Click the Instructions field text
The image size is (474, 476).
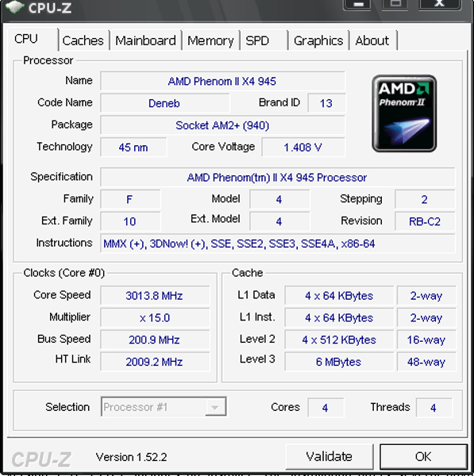(x=239, y=244)
